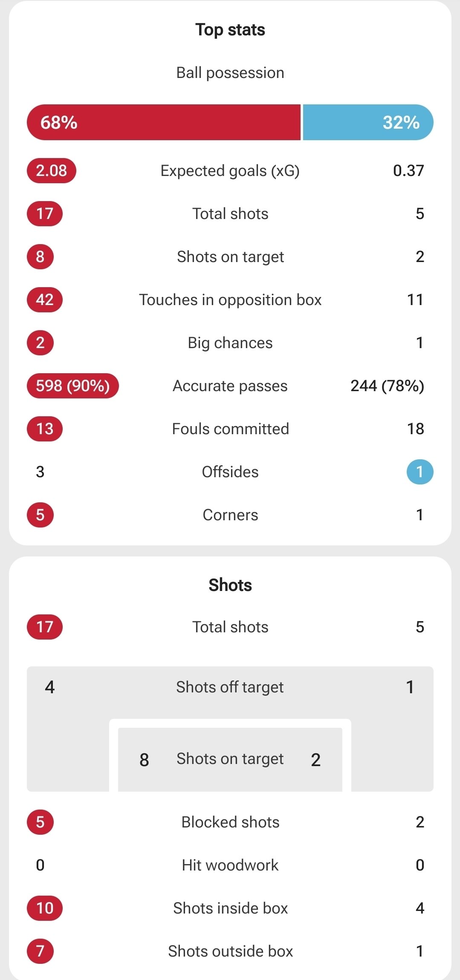Screen dimensions: 460x980
Task: Select the Touches in opposition box label
Action: tap(230, 300)
